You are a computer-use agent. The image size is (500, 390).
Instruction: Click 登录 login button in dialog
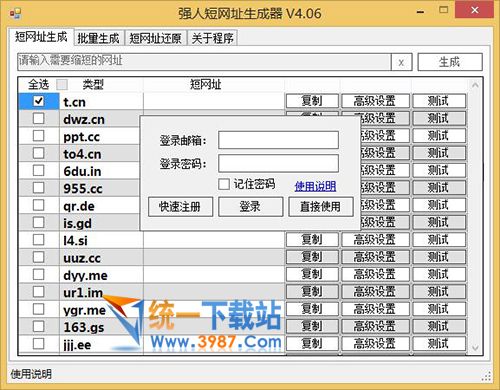pyautogui.click(x=250, y=207)
